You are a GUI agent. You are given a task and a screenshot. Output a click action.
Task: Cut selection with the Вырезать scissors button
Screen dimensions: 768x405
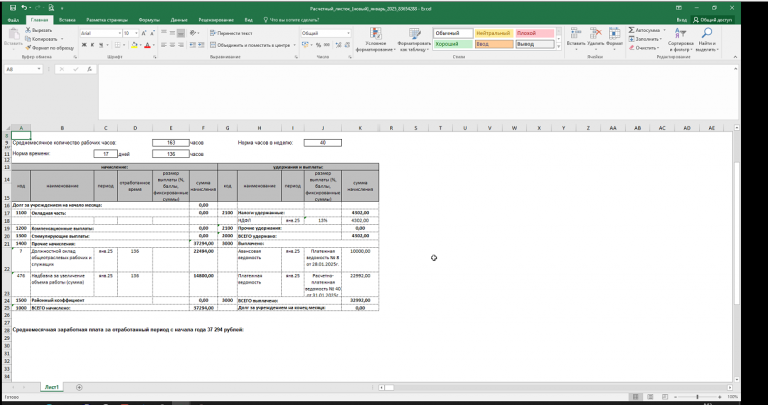(x=39, y=30)
